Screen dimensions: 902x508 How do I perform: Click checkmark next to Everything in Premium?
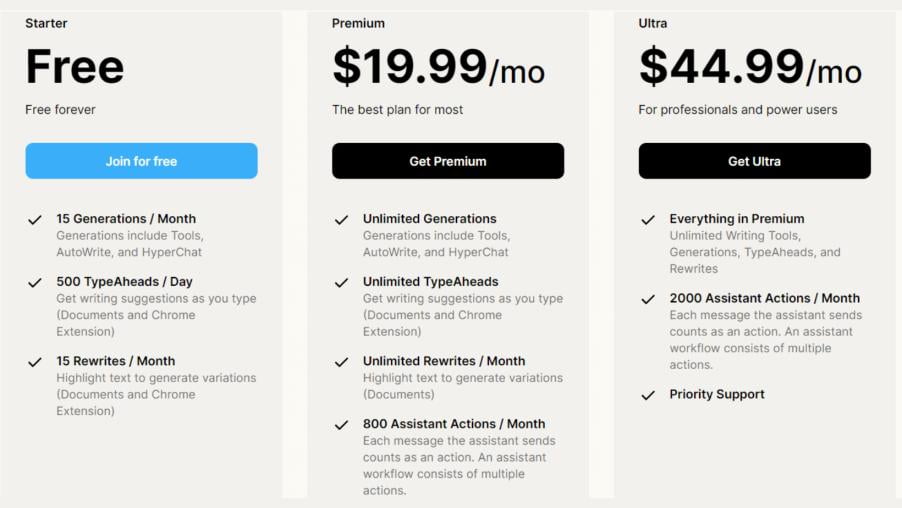648,220
